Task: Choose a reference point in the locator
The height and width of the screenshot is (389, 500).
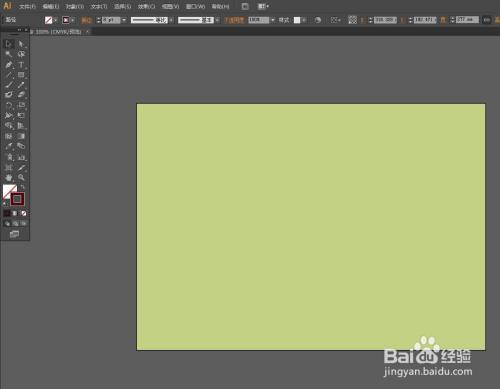Action: click(x=352, y=20)
